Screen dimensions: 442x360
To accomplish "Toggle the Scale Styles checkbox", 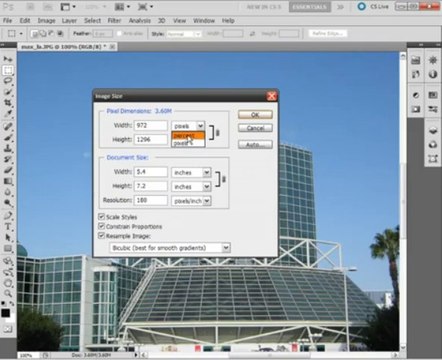I will click(101, 217).
